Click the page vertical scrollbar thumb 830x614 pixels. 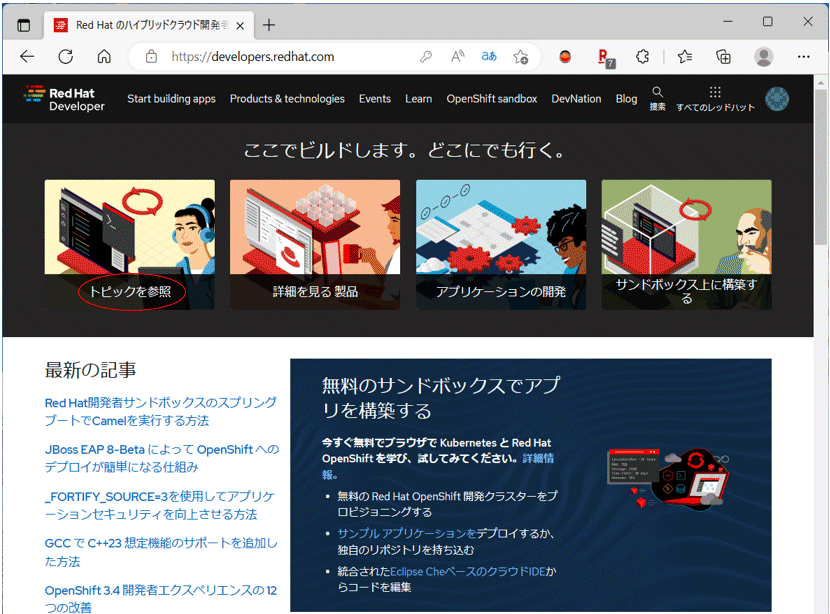[821, 169]
